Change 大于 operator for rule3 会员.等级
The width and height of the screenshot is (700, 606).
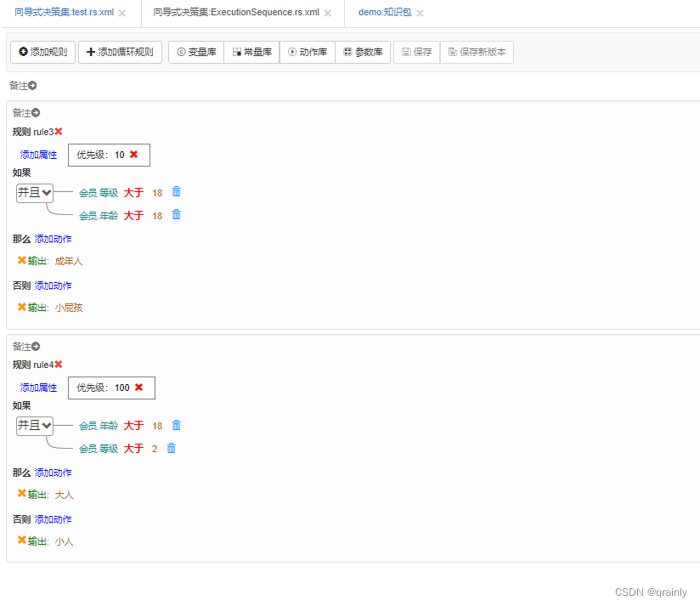(x=133, y=193)
